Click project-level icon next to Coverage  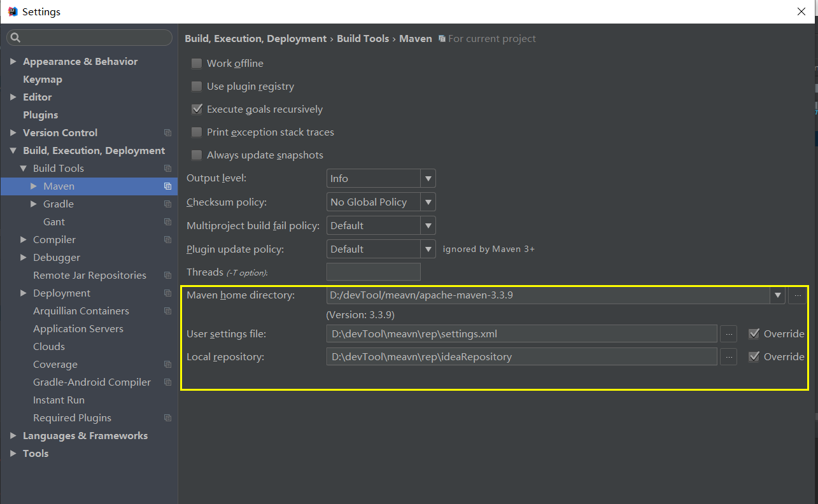167,365
